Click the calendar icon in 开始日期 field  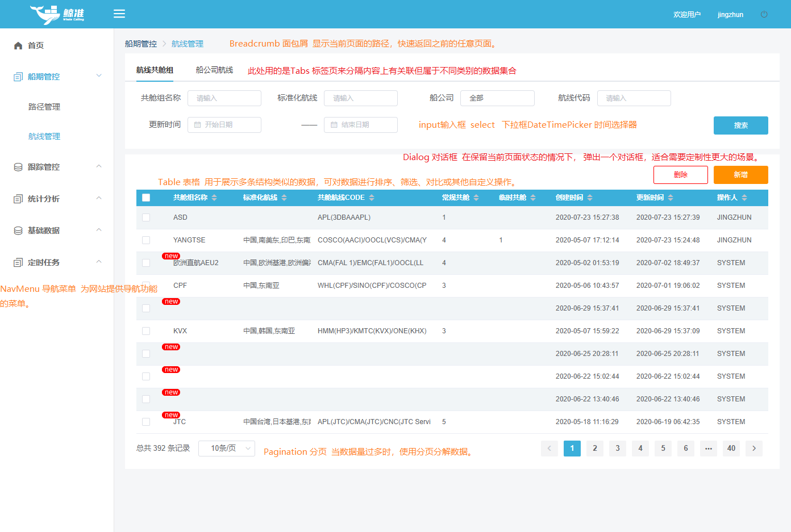tap(195, 125)
